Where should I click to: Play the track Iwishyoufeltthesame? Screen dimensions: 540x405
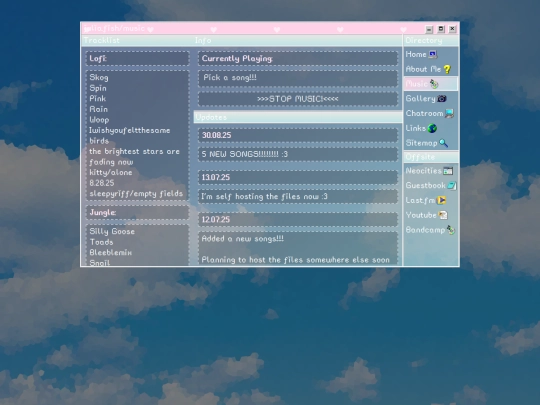(129, 131)
